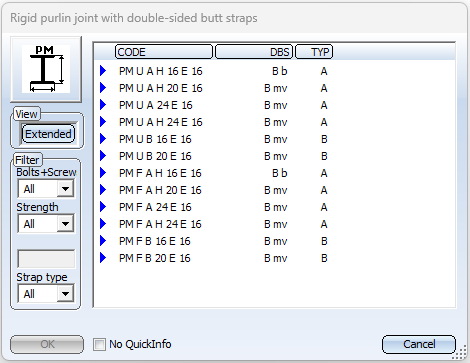Click the PM I-beam profile icon
Viewport: 470px width, 363px height.
pos(46,69)
